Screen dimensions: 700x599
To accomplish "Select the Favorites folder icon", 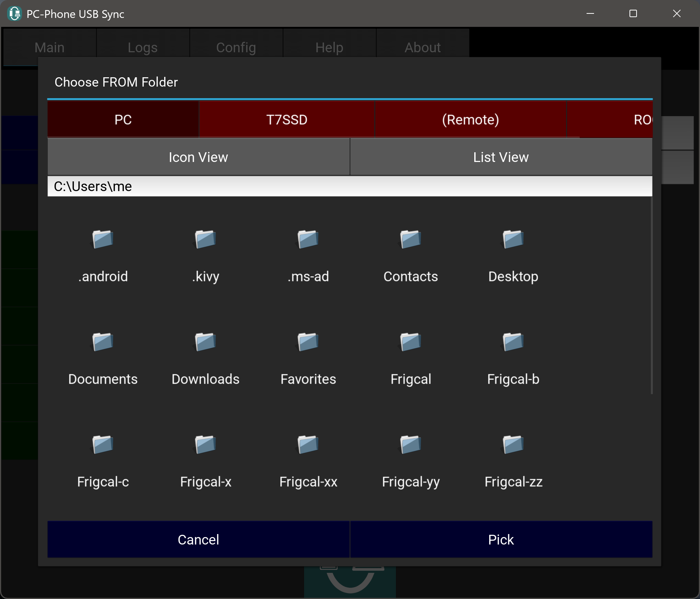I will pos(308,342).
